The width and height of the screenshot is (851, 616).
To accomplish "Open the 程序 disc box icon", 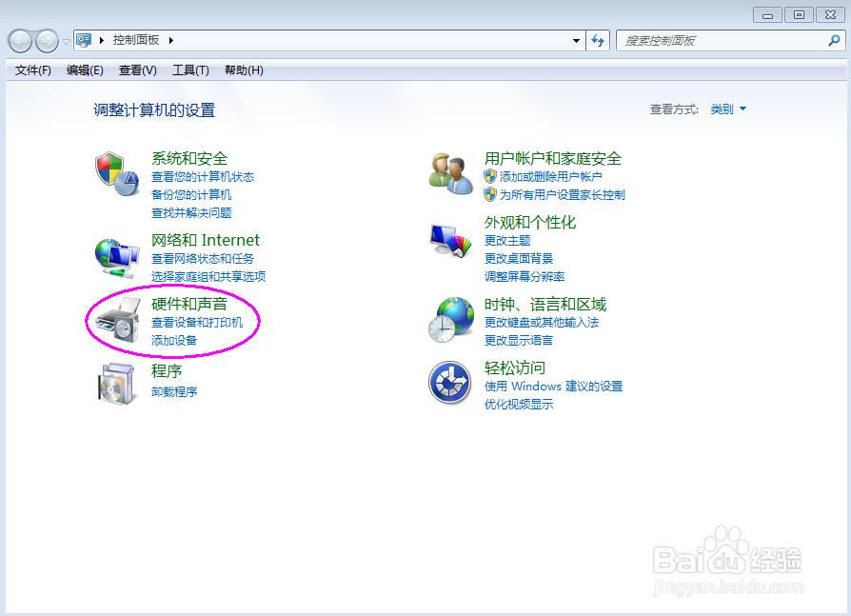I will pyautogui.click(x=117, y=383).
